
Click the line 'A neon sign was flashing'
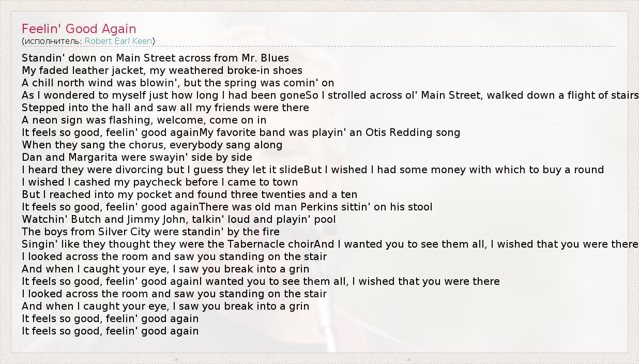[x=144, y=120]
